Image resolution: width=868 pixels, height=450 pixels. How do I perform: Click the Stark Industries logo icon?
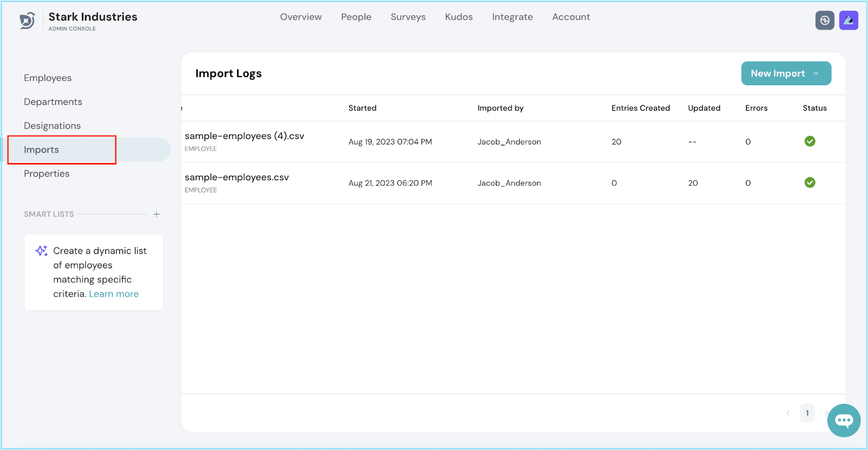(x=27, y=21)
